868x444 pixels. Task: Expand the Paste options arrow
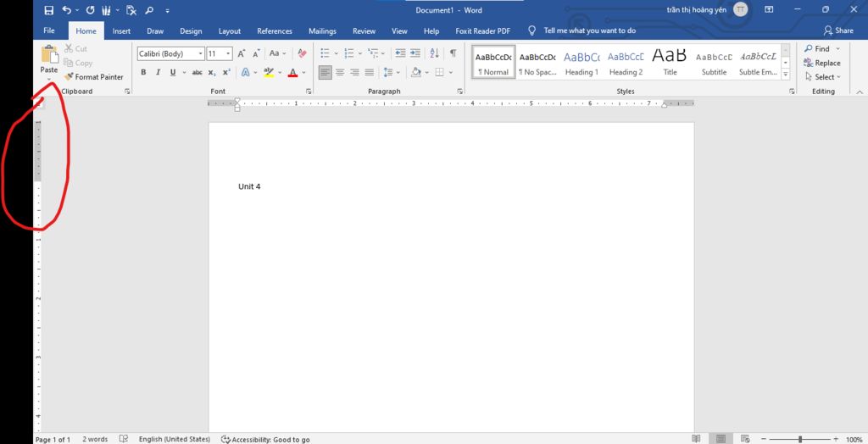tap(49, 80)
